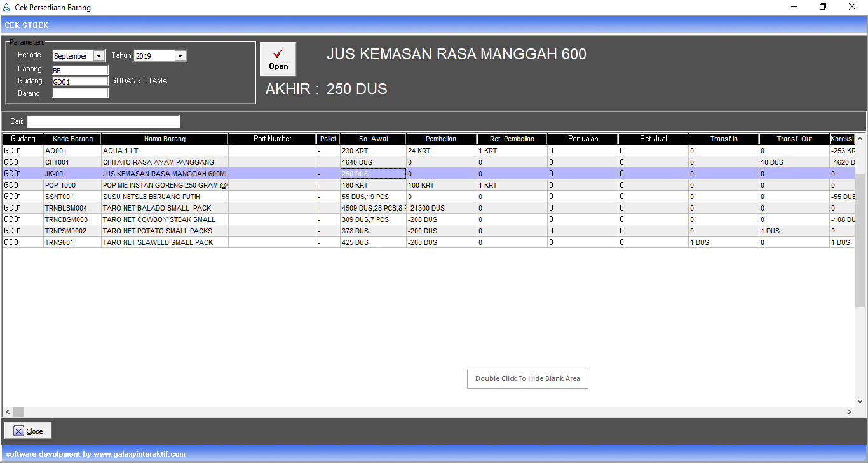Click the Nama Barang column header
868x463 pixels.
tap(165, 139)
